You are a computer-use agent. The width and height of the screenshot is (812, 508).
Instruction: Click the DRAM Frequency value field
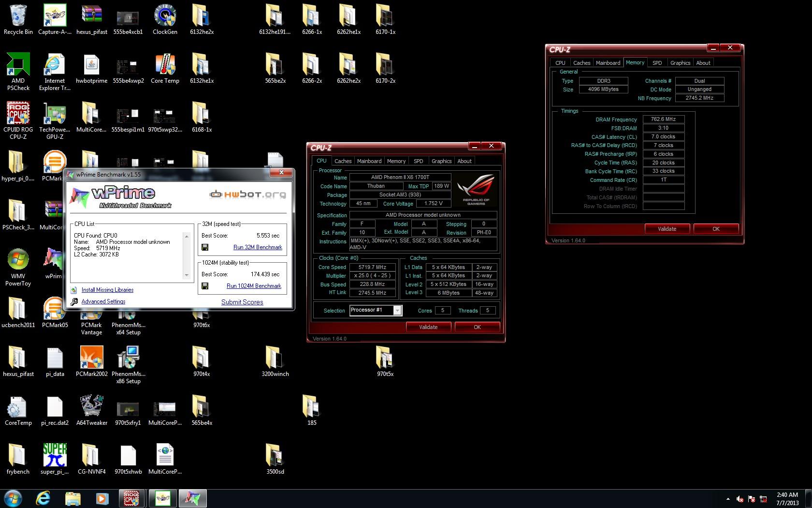(x=664, y=119)
